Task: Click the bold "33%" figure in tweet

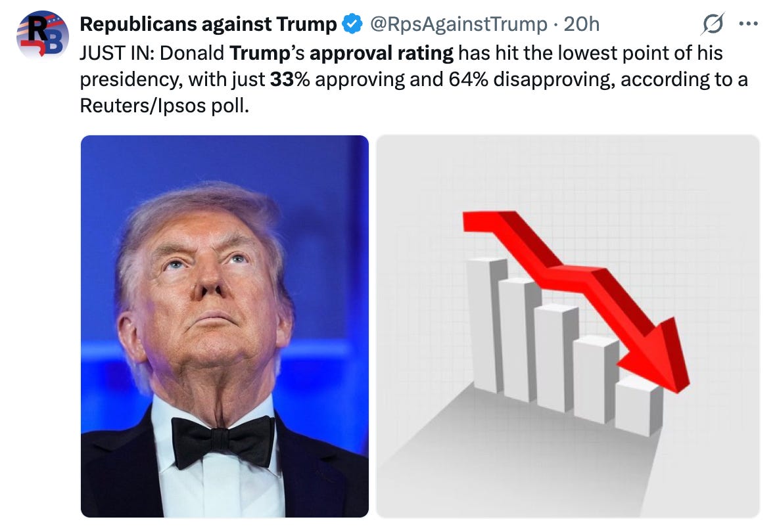Action: (290, 79)
